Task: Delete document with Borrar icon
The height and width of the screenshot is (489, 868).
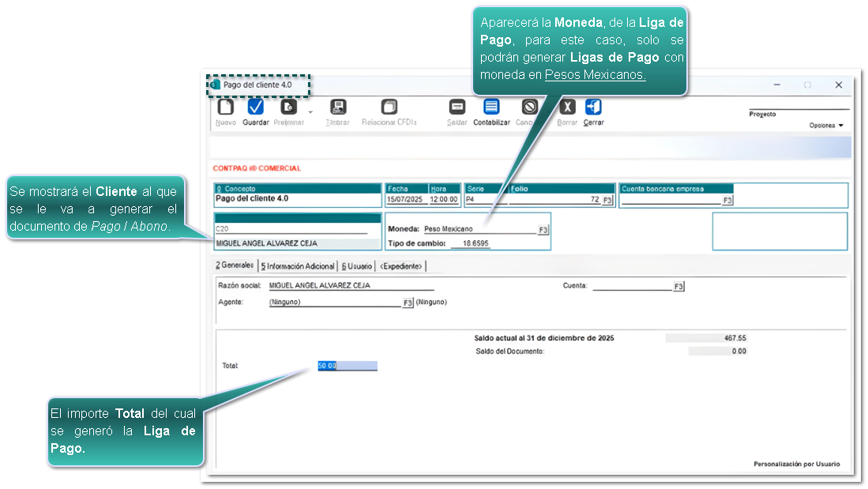Action: coord(567,107)
